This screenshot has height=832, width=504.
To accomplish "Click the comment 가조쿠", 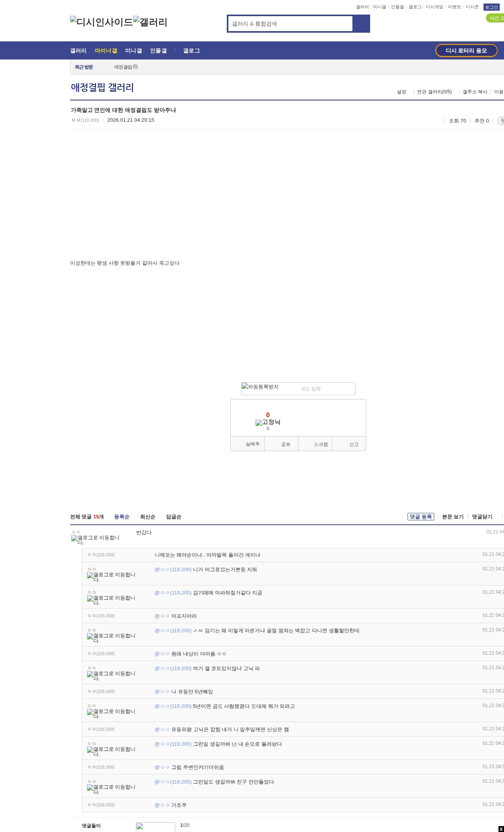I will point(179,805).
